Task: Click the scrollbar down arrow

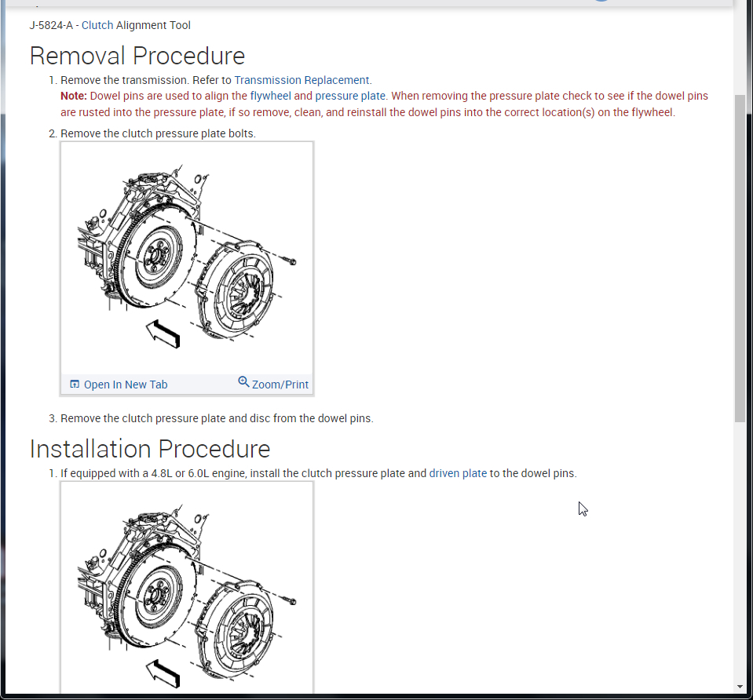Action: click(740, 687)
